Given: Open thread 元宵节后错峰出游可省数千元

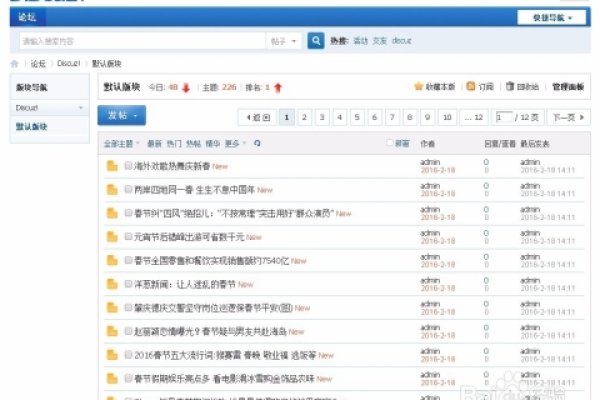Looking at the screenshot, I should coord(189,237).
